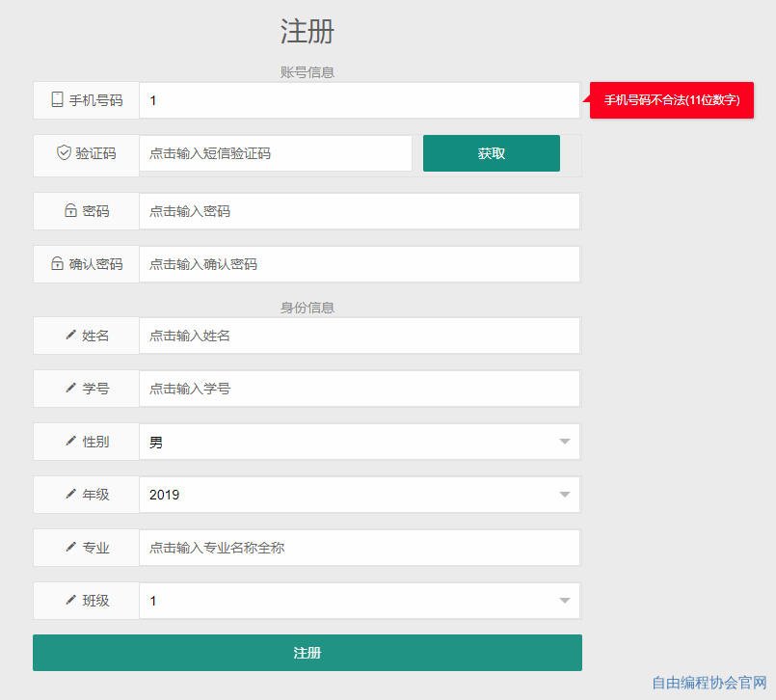Image resolution: width=776 pixels, height=700 pixels.
Task: Click the 身份信息 section heading
Action: (308, 308)
